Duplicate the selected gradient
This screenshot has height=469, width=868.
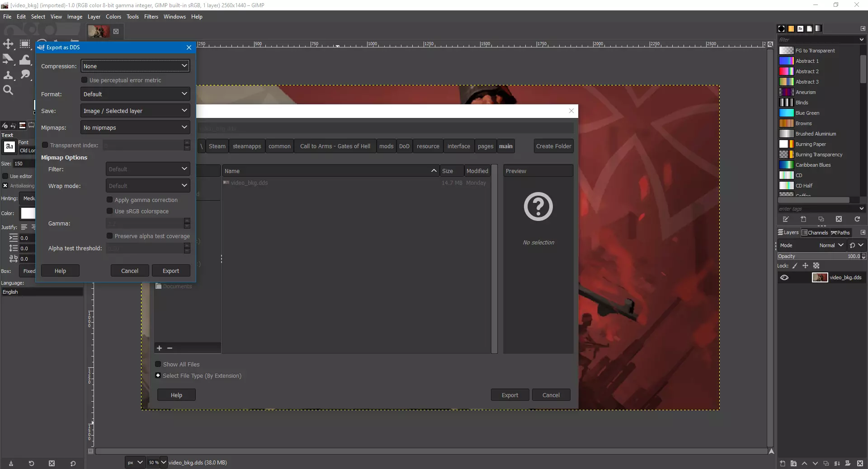[821, 219]
